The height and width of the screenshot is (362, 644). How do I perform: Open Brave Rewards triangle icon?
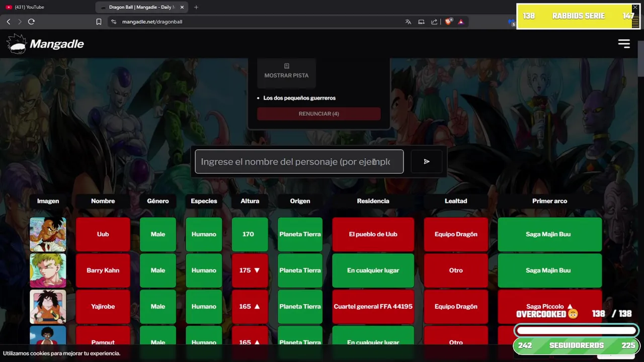pos(460,22)
